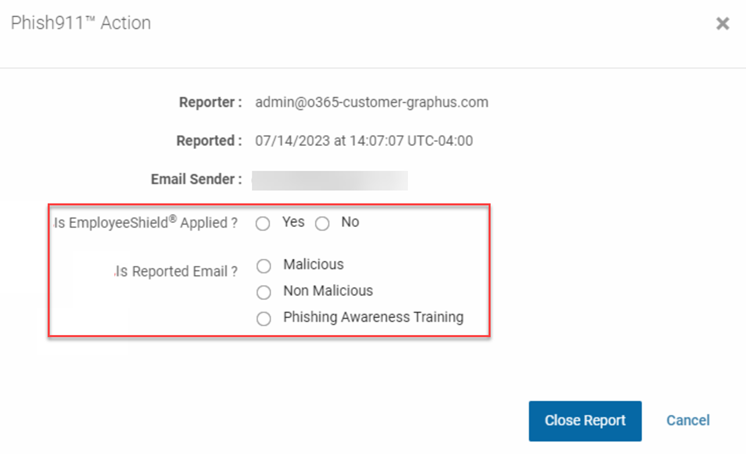Click the 'Is Reported Email ?' question label
The height and width of the screenshot is (454, 746).
[x=177, y=271]
